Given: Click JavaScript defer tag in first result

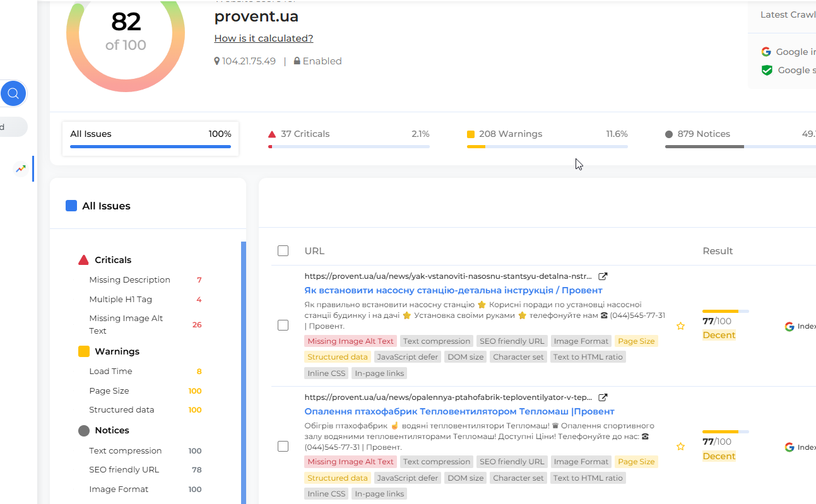Looking at the screenshot, I should (408, 357).
